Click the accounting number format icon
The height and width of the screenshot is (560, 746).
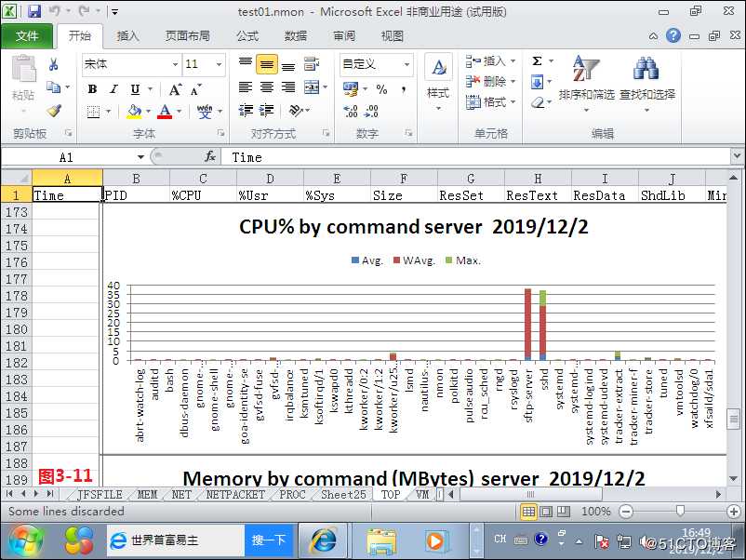[x=351, y=89]
